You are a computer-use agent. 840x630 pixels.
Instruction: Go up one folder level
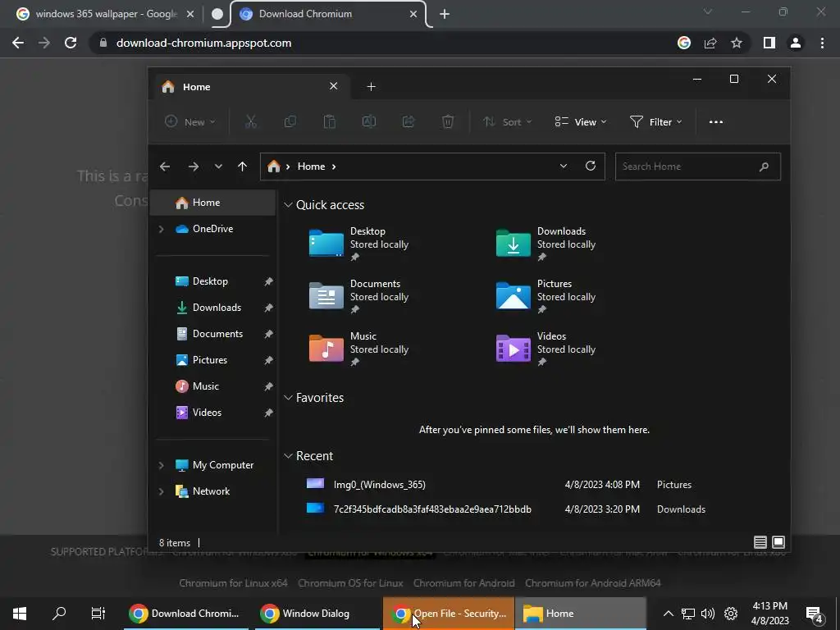tap(242, 167)
